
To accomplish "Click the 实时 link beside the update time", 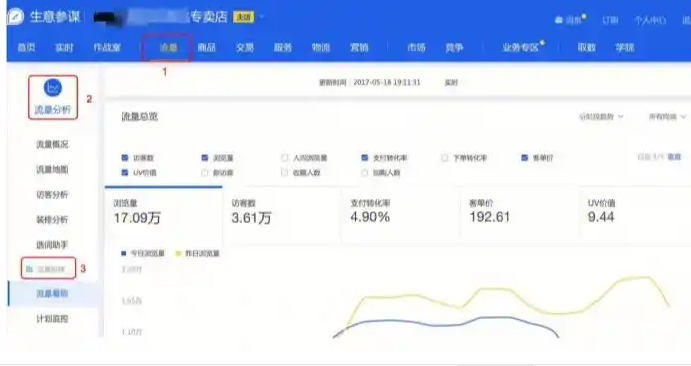I will pyautogui.click(x=451, y=83).
